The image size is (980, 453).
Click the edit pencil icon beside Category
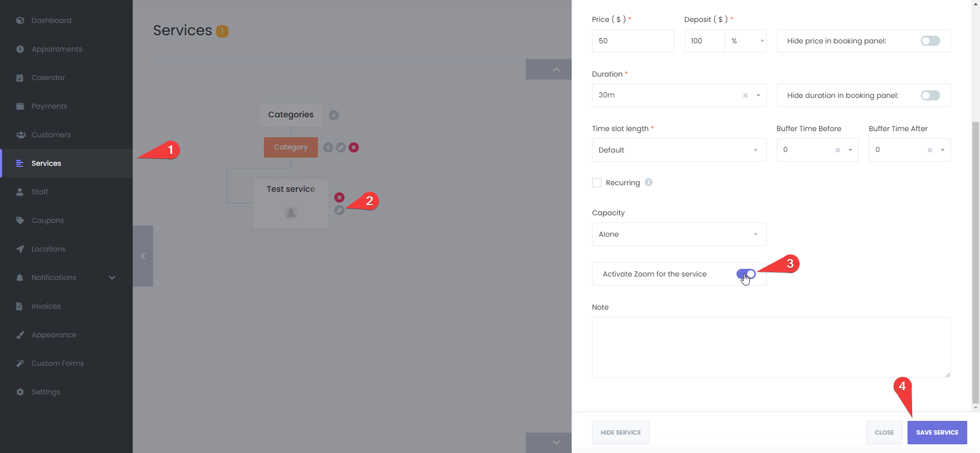[x=341, y=147]
